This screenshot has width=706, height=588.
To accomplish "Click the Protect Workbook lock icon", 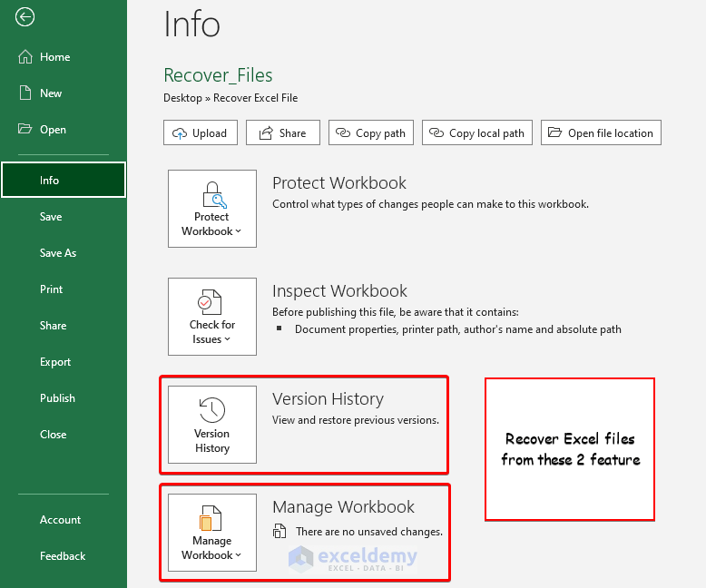I will pyautogui.click(x=214, y=194).
